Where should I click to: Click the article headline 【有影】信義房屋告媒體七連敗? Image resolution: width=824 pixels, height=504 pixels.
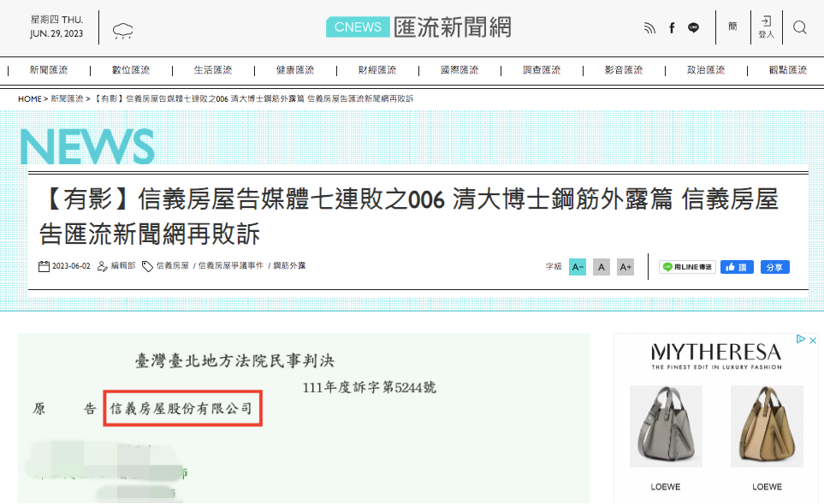(409, 216)
